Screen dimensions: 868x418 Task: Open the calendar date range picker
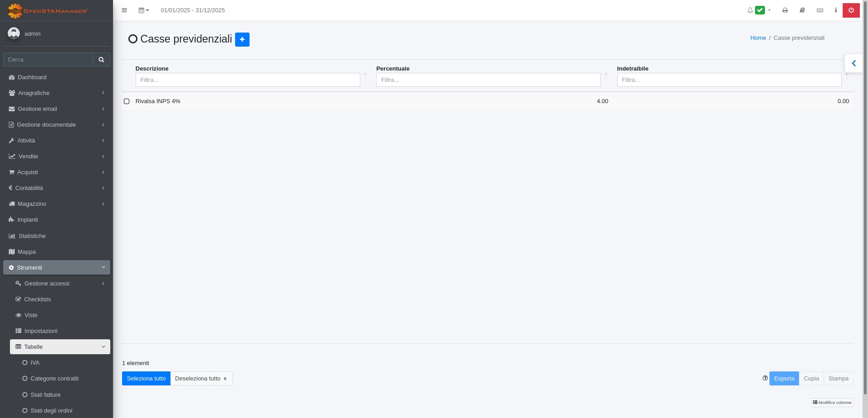[143, 10]
